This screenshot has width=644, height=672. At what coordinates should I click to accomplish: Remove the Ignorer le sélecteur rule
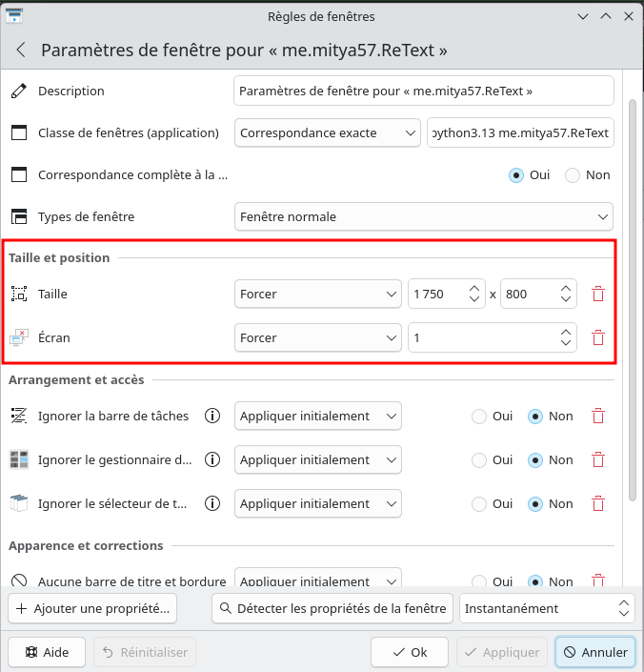click(x=598, y=504)
